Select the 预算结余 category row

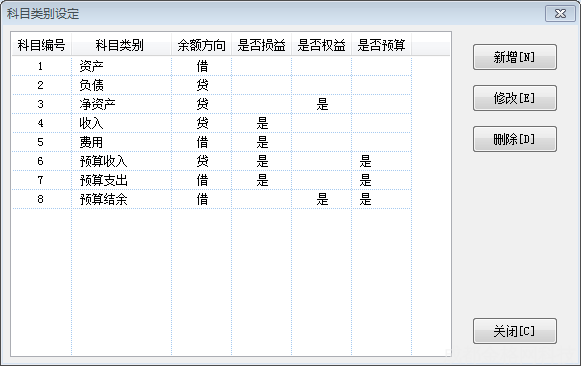[212, 199]
